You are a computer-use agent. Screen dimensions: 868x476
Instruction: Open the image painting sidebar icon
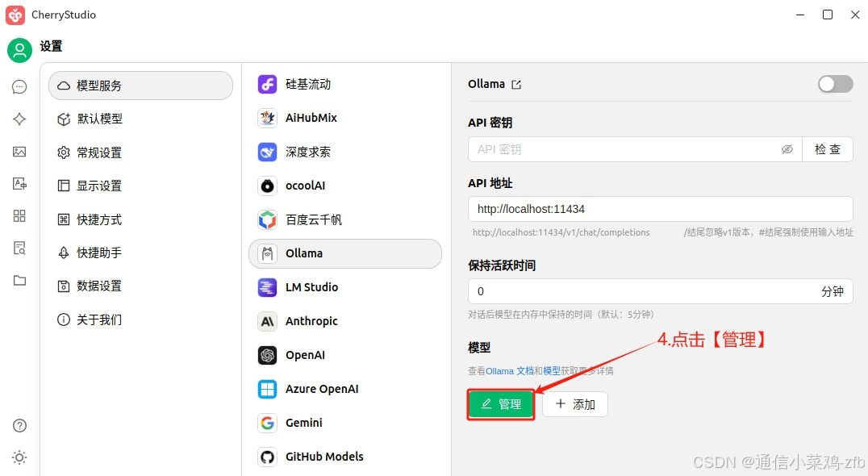tap(19, 152)
